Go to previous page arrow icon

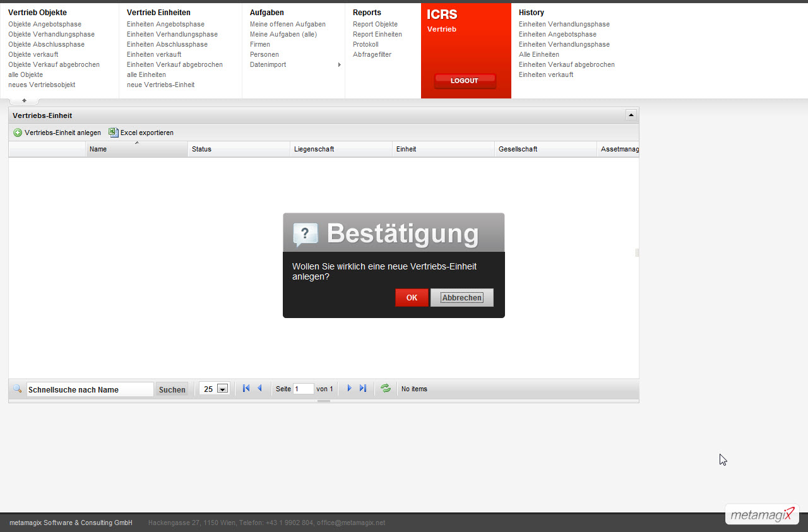tap(259, 389)
